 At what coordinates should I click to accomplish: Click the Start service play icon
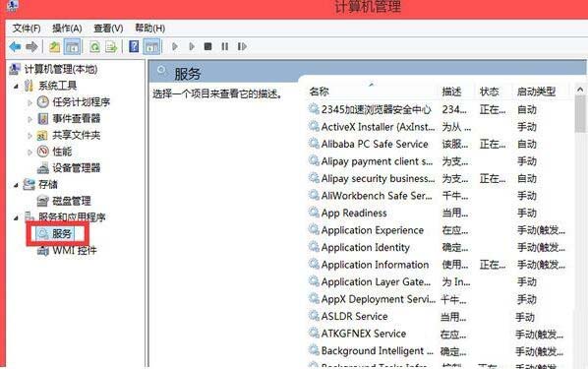click(174, 46)
